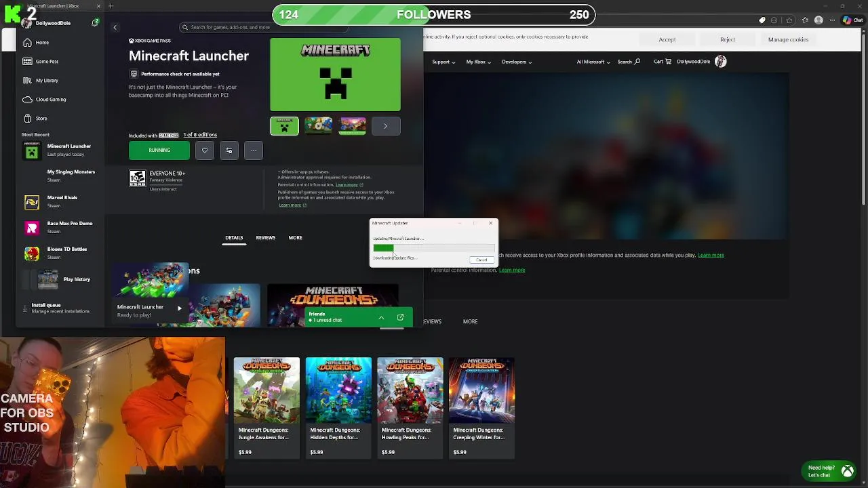
Task: Open Play history in the Xbox sidebar
Action: pos(62,279)
